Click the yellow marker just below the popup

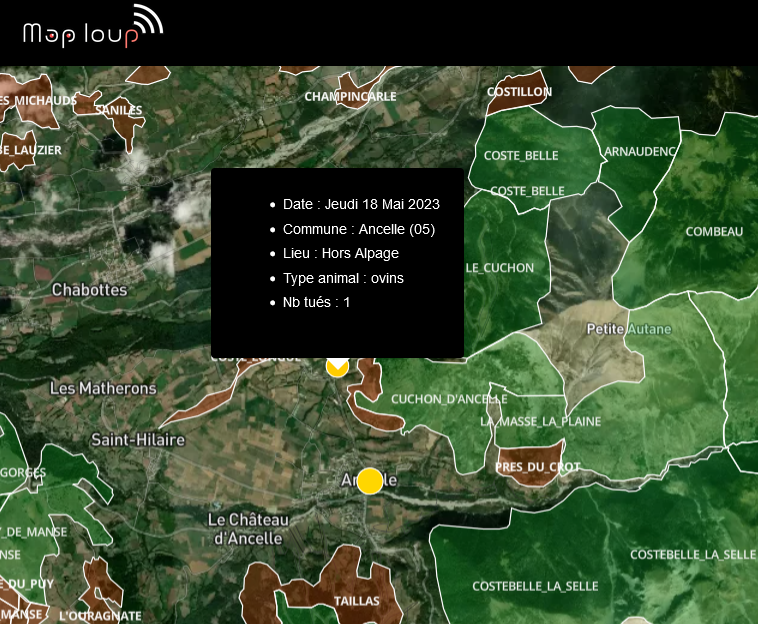338,366
